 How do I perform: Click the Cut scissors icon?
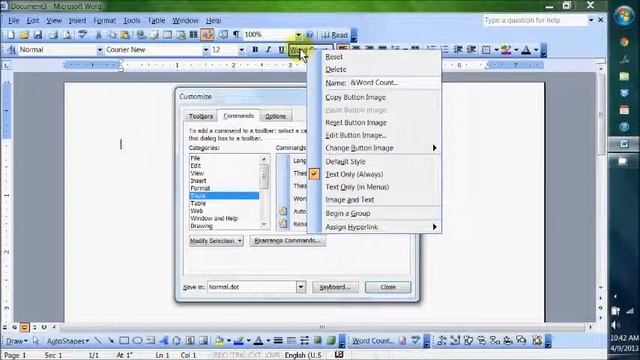98,35
